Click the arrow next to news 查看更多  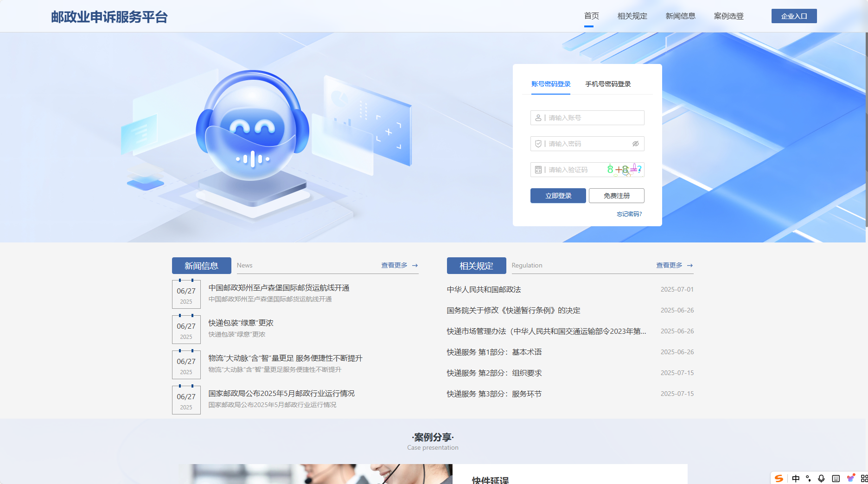(x=416, y=265)
